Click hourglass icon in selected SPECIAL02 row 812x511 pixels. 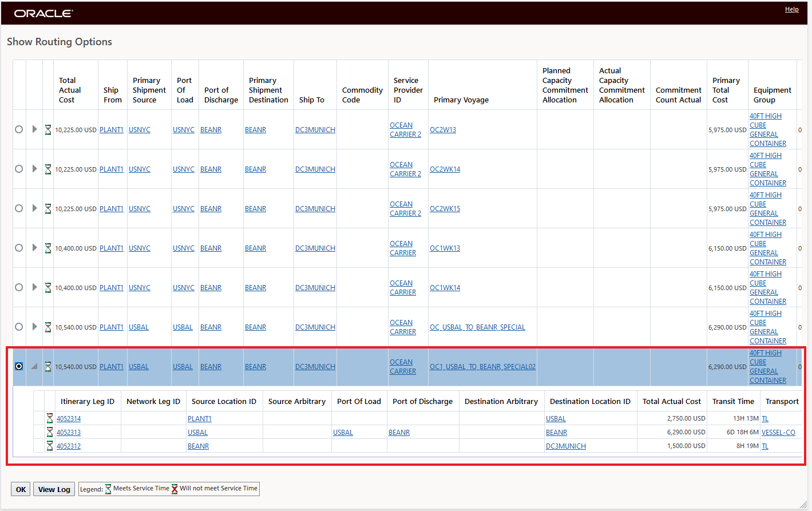(48, 366)
